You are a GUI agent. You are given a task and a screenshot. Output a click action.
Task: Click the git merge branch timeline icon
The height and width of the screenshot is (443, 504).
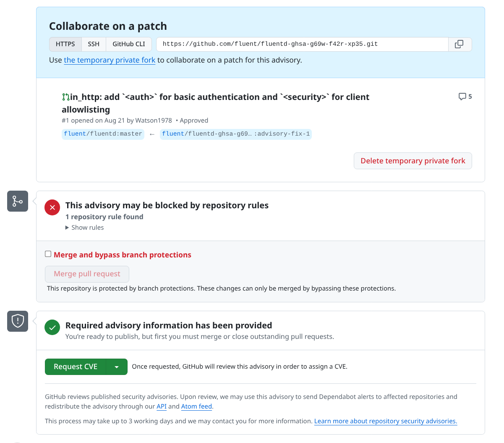(18, 201)
